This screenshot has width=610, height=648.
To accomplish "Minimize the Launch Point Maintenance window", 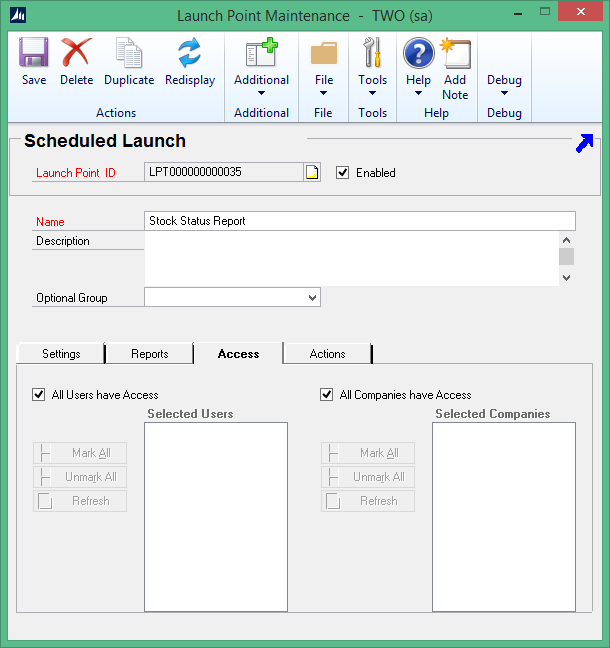I will click(x=518, y=14).
